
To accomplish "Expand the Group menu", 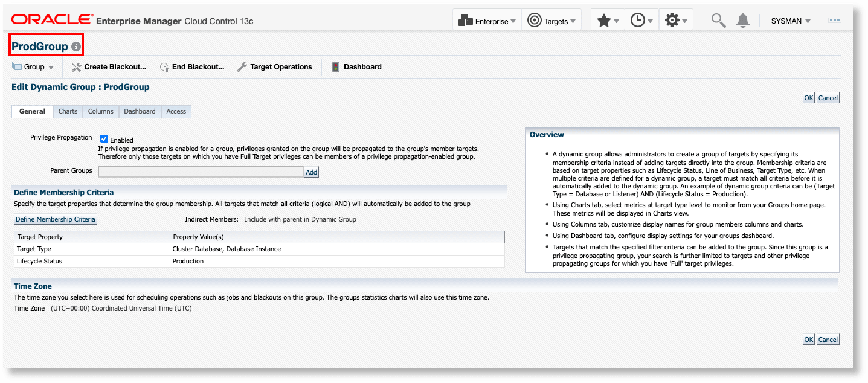I will coord(33,66).
